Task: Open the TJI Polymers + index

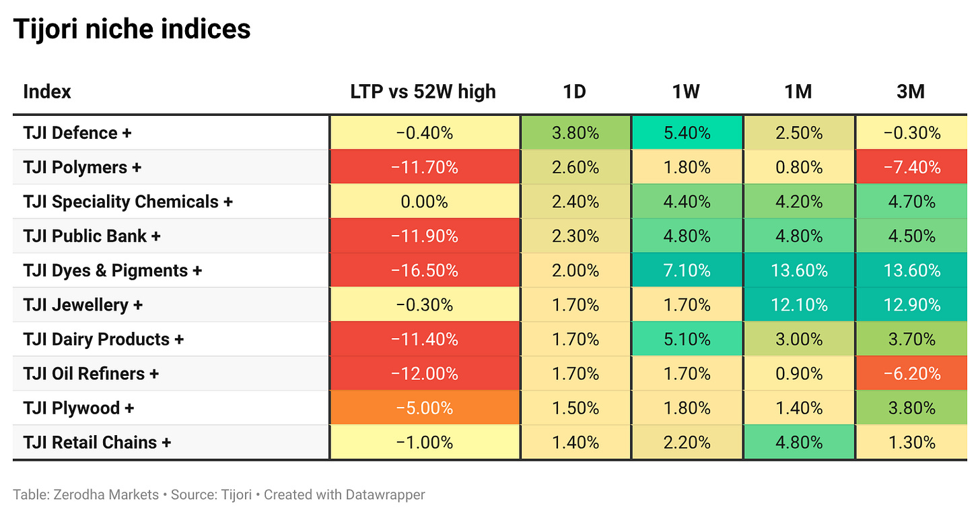Action: tap(82, 167)
